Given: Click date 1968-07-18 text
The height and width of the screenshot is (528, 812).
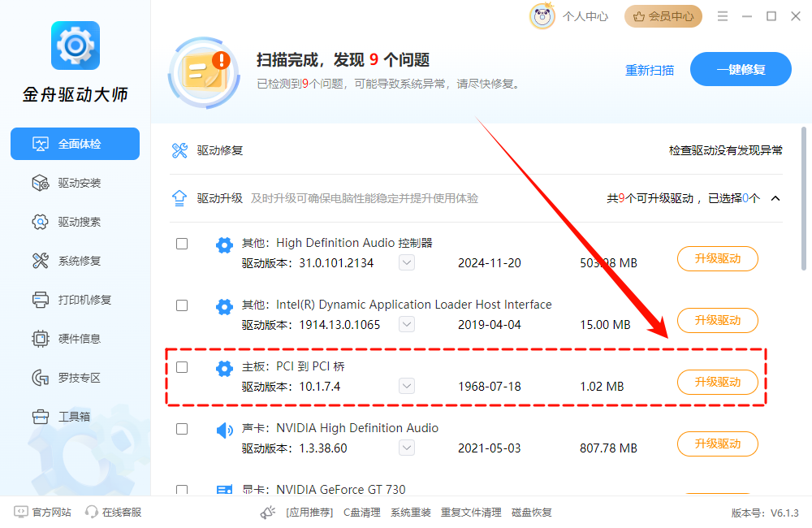Looking at the screenshot, I should point(490,387).
